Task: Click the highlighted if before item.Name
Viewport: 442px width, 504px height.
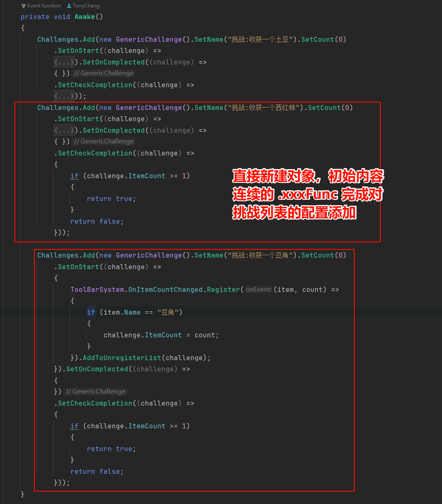Action: 91,312
